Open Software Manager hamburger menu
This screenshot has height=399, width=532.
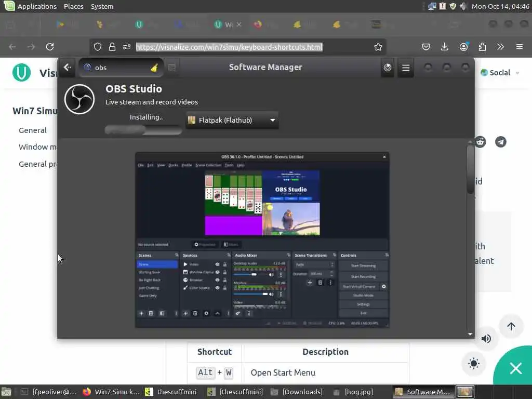coord(406,68)
